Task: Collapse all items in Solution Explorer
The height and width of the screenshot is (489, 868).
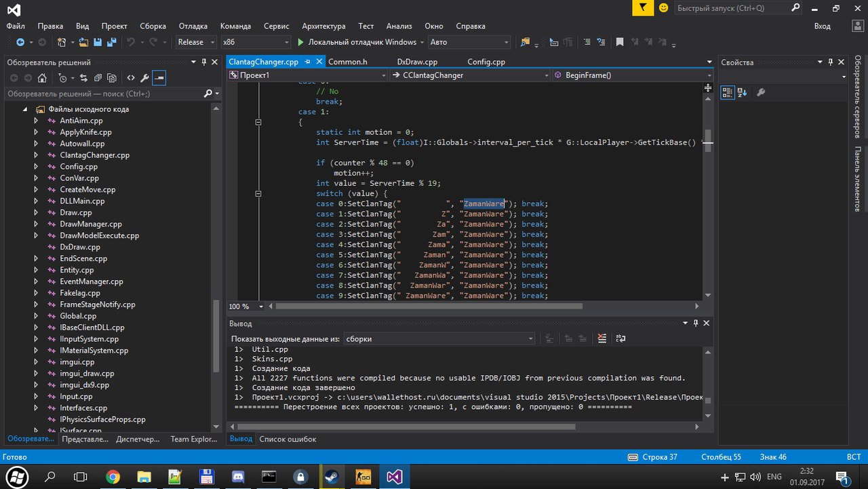Action: pyautogui.click(x=98, y=78)
